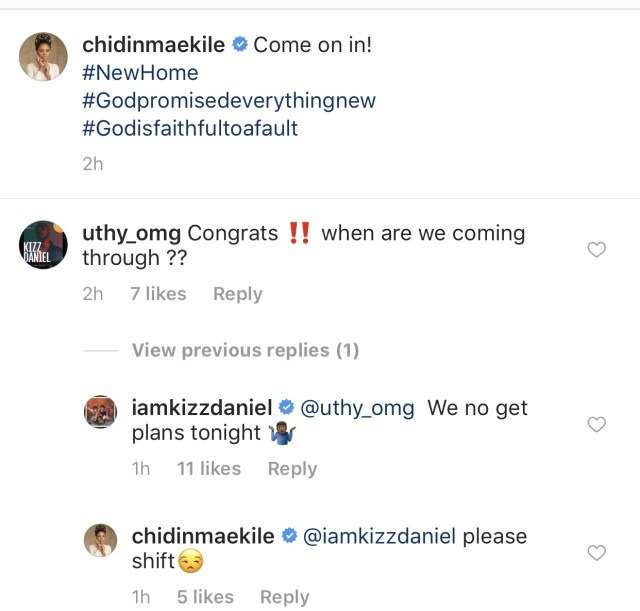This screenshot has width=640, height=611.
Task: View the 5 likes on chidinmaekile's reply
Action: (x=204, y=597)
